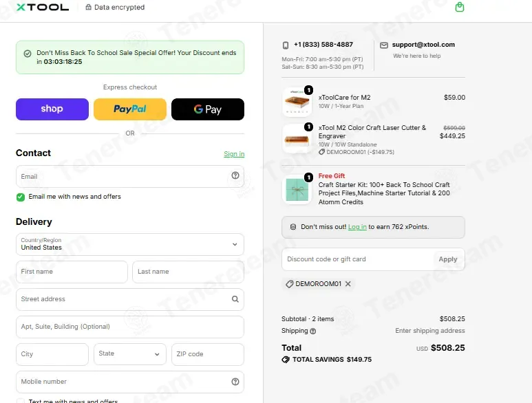Click the Free Gift red label
532x403 pixels.
(332, 176)
